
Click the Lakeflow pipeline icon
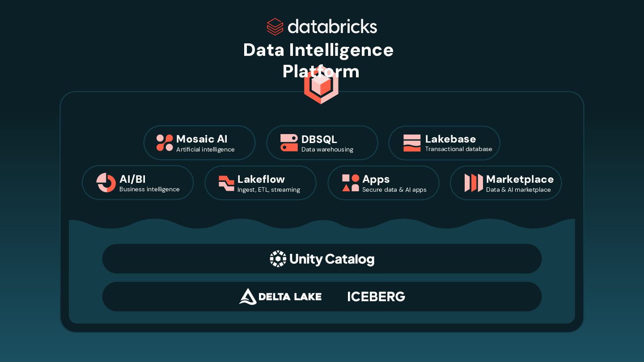(226, 183)
